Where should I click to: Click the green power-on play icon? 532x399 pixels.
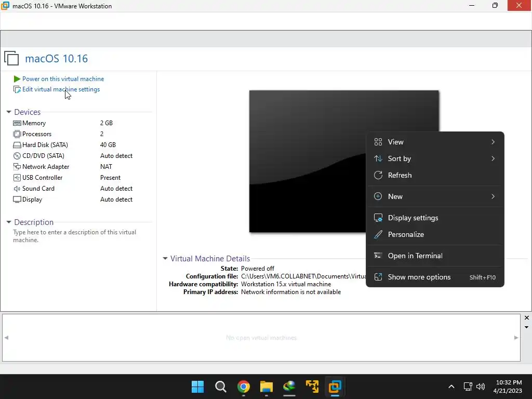click(x=17, y=79)
